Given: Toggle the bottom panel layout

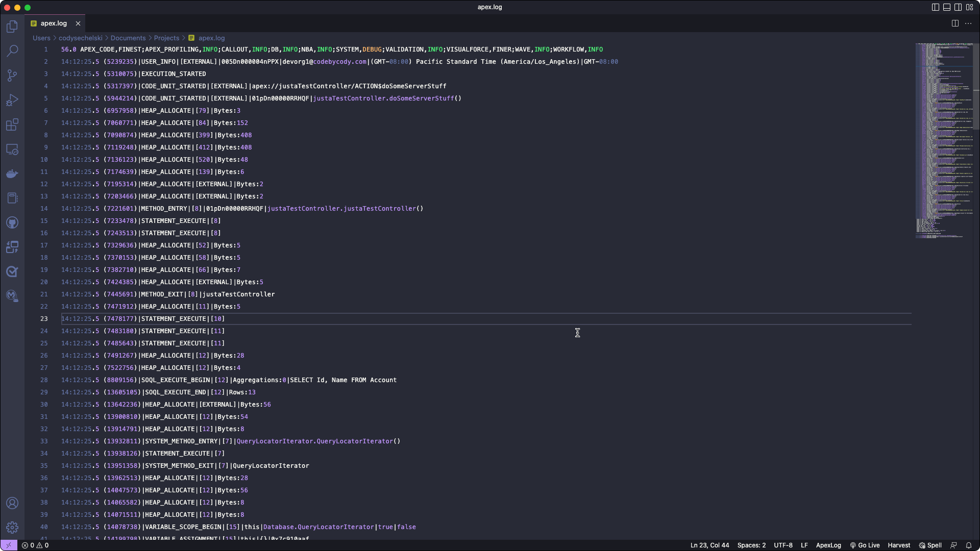Looking at the screenshot, I should (947, 7).
